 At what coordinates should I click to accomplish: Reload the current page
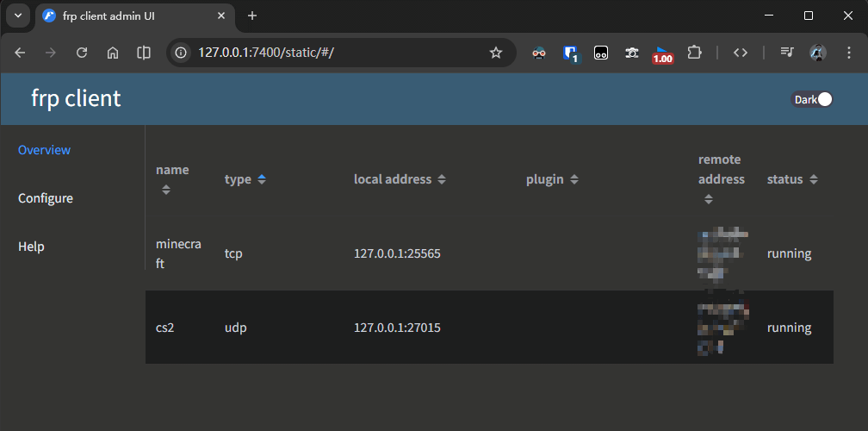point(82,53)
